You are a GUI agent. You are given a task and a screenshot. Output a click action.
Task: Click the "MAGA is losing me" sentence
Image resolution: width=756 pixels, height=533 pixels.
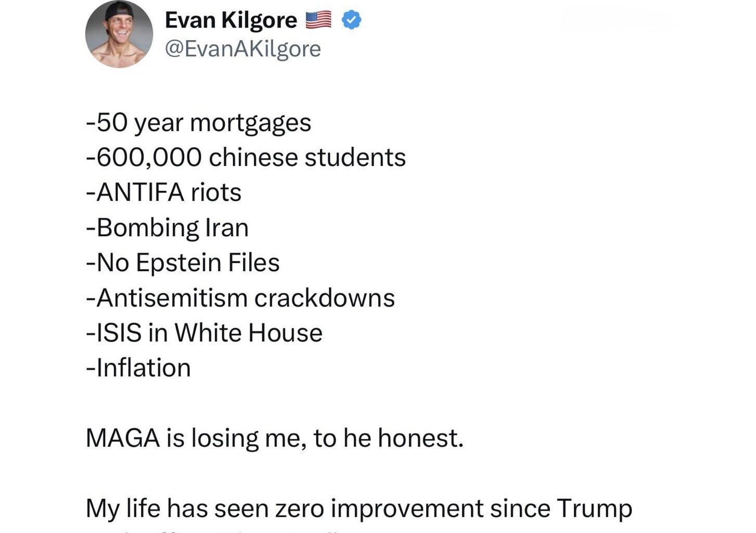274,438
